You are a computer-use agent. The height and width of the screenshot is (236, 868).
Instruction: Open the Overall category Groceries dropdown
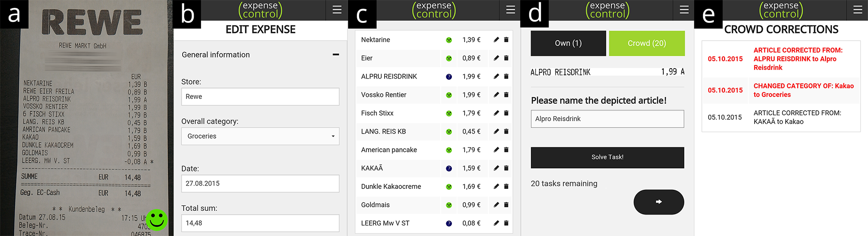tap(260, 136)
